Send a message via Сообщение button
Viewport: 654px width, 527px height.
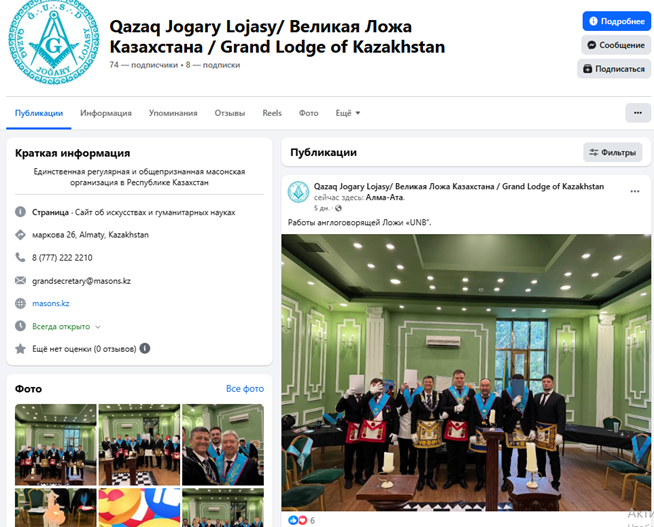616,45
